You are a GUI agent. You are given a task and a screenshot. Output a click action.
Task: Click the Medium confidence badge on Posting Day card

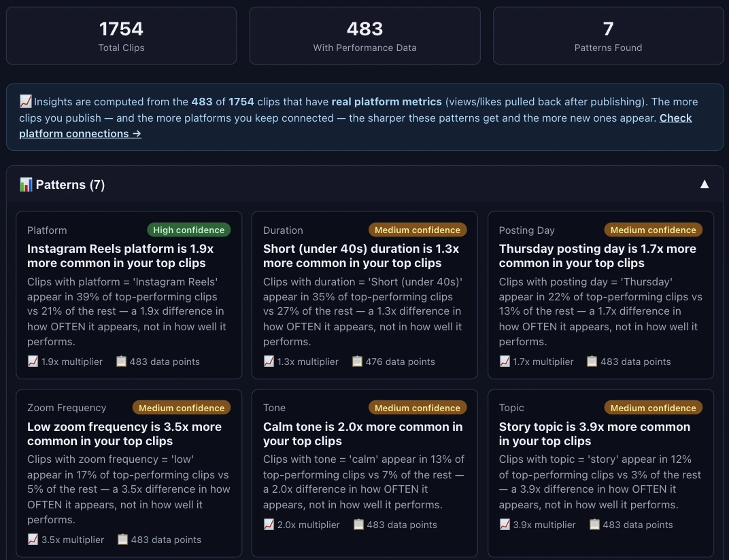click(x=654, y=230)
